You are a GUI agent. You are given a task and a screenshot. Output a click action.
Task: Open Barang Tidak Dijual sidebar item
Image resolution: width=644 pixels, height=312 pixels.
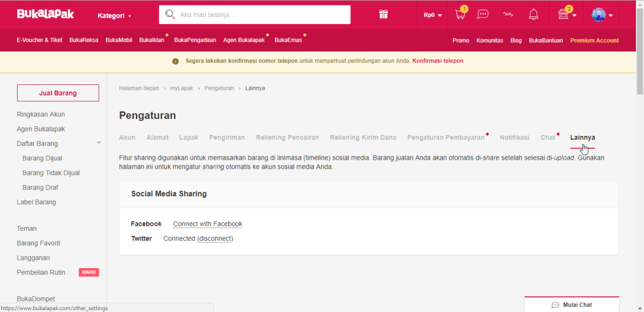coord(51,173)
